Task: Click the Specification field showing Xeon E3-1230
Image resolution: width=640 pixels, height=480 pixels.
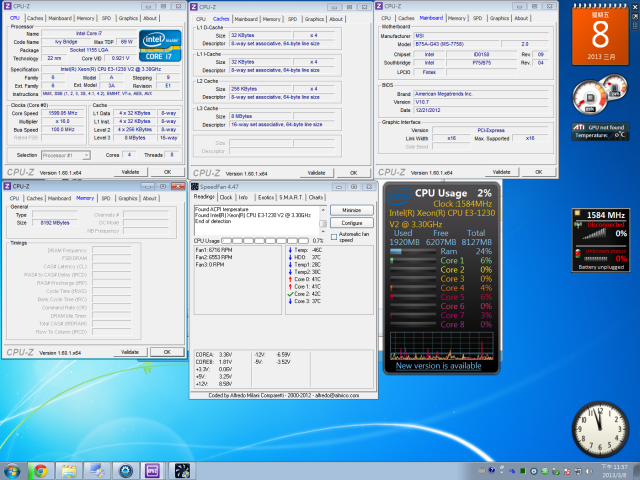Action: click(x=111, y=69)
